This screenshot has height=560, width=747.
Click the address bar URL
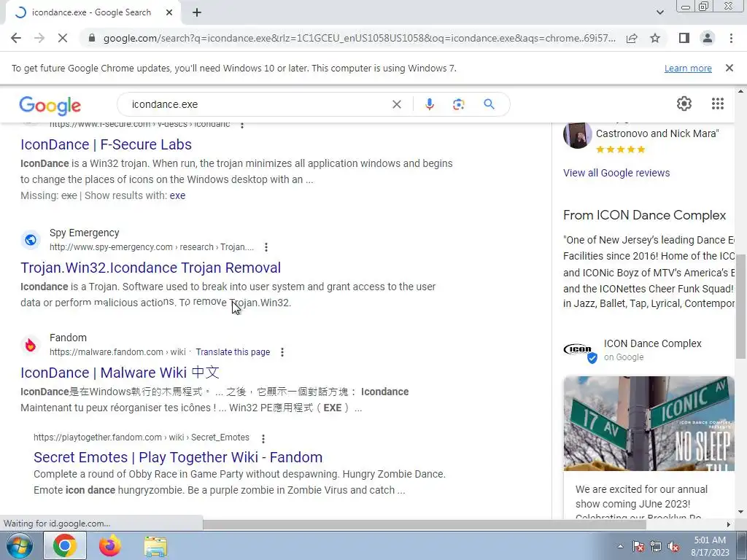pos(359,38)
